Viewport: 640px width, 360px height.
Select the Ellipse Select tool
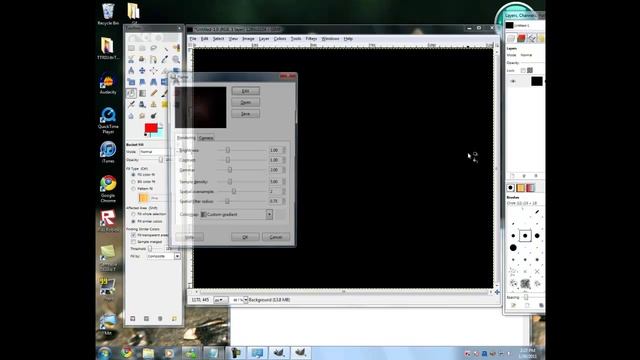[x=142, y=48]
